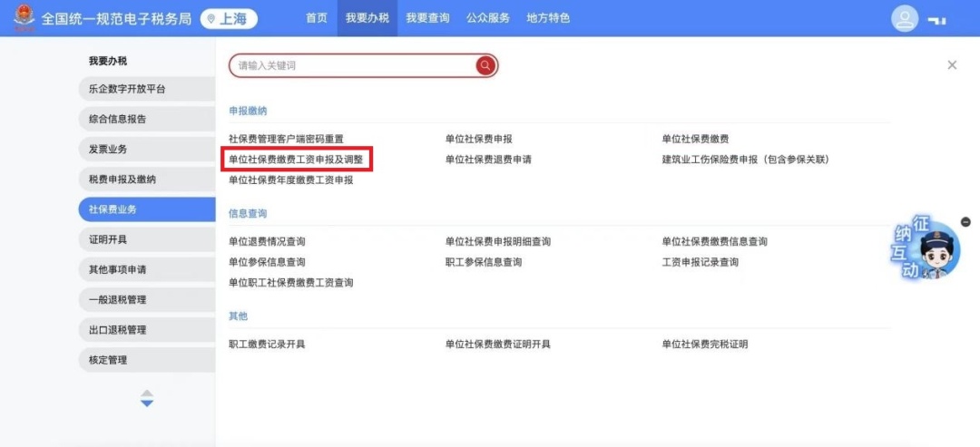
Task: Open 公众服务 in top navigation
Action: click(488, 18)
